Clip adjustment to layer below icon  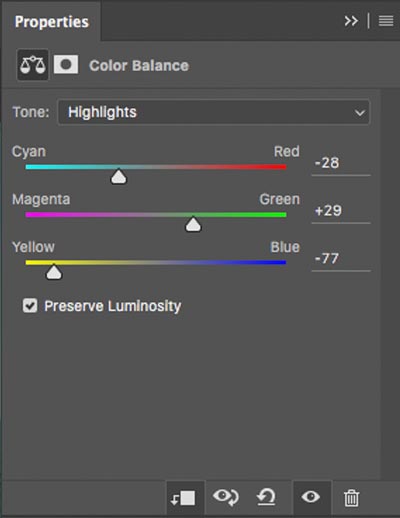pyautogui.click(x=183, y=498)
